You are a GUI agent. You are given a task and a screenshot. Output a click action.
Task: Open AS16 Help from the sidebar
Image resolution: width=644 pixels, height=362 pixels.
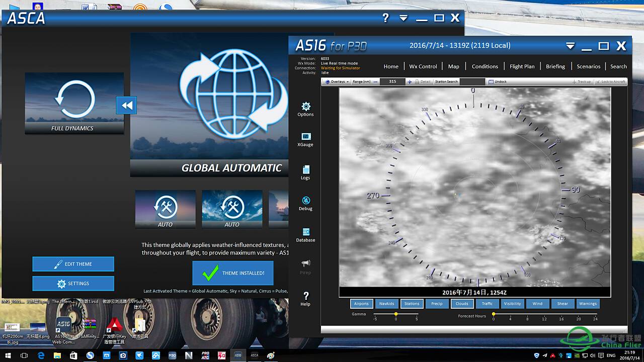(305, 298)
